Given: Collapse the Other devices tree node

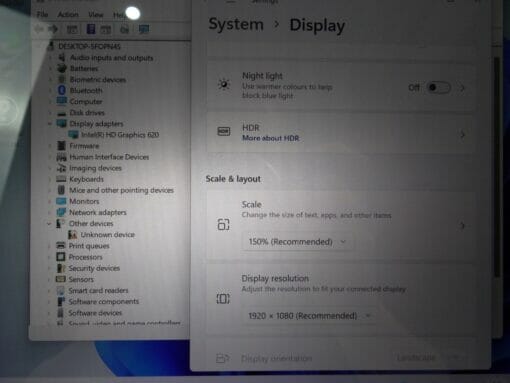Looking at the screenshot, I should [x=49, y=224].
